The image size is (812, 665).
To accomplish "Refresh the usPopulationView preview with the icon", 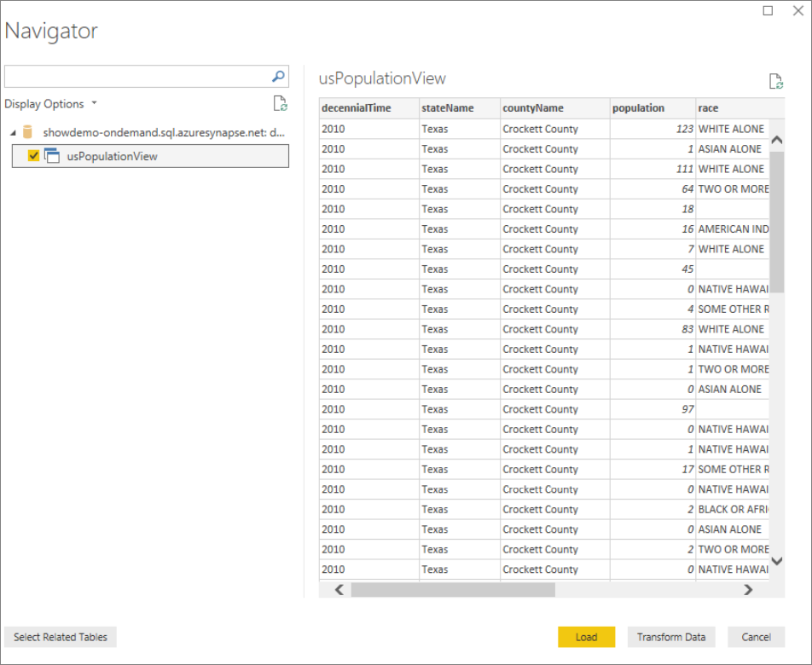I will click(x=775, y=80).
